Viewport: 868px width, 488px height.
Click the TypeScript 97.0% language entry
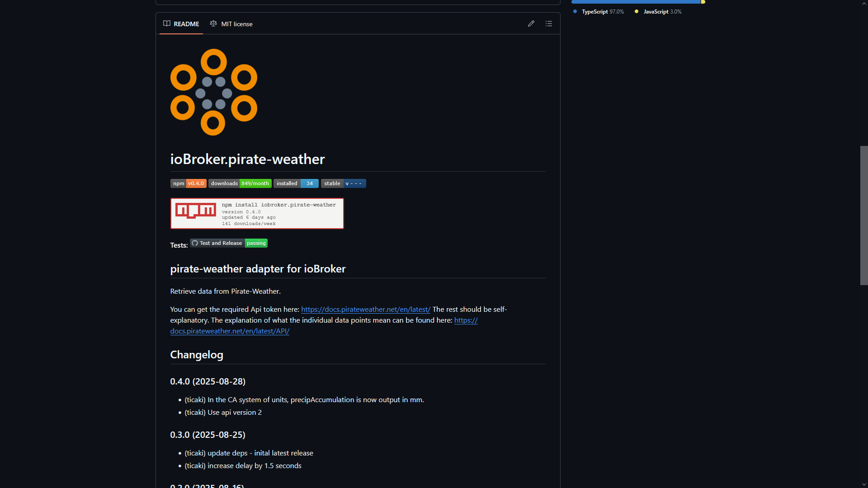tap(599, 12)
